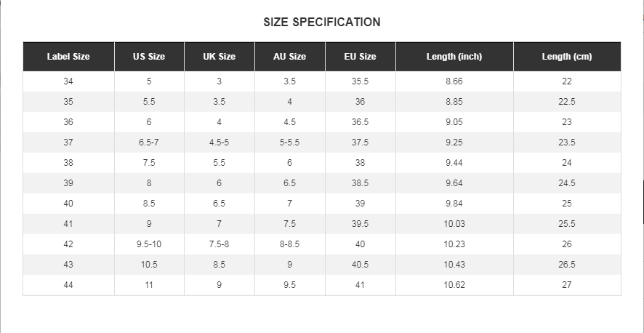
Task: Click the Label Size column header
Action: coord(68,57)
